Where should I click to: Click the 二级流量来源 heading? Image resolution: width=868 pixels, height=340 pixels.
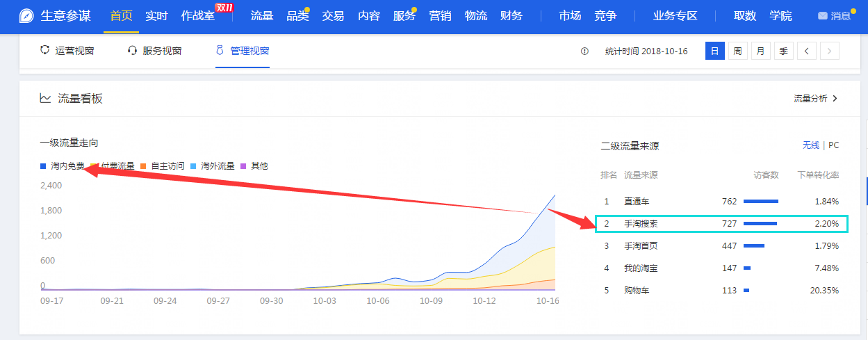click(x=630, y=146)
